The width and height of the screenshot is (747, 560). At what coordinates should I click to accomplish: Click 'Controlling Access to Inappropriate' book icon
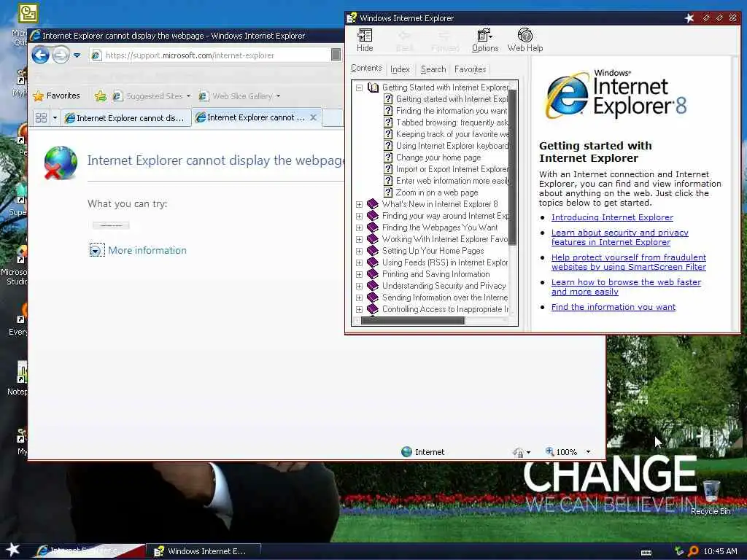pyautogui.click(x=373, y=309)
